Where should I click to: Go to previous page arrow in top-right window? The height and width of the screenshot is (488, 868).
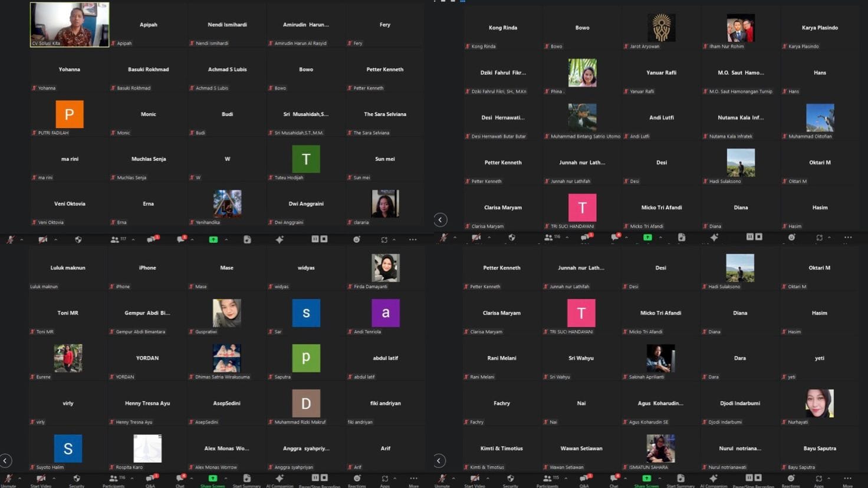[440, 220]
